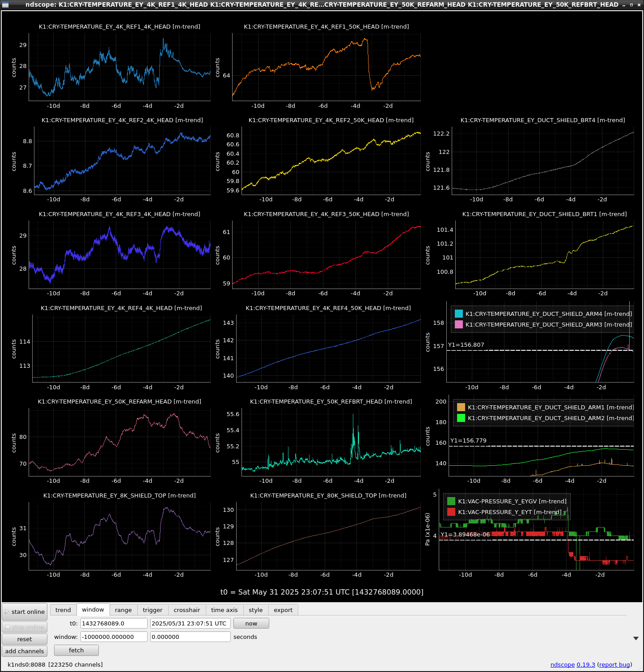
Task: Set t0 to now
Action: [251, 623]
